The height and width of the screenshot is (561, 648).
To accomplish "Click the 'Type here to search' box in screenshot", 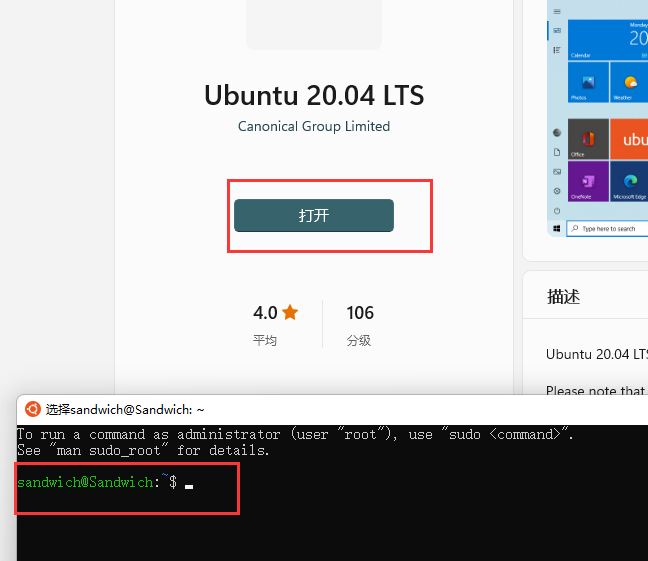I will 607,229.
